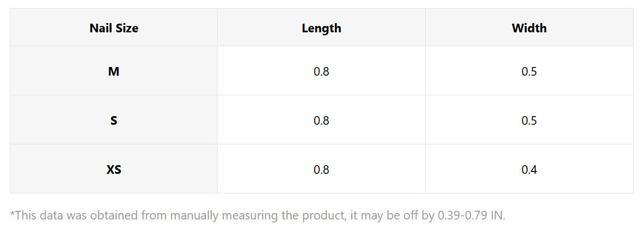Click the Width column header
The image size is (644, 231).
(x=529, y=28)
